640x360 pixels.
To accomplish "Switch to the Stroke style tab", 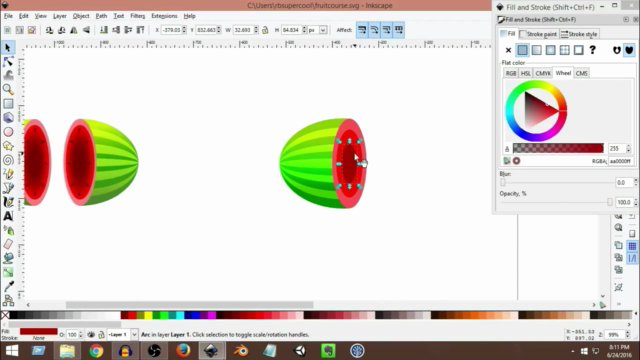I will pyautogui.click(x=579, y=34).
